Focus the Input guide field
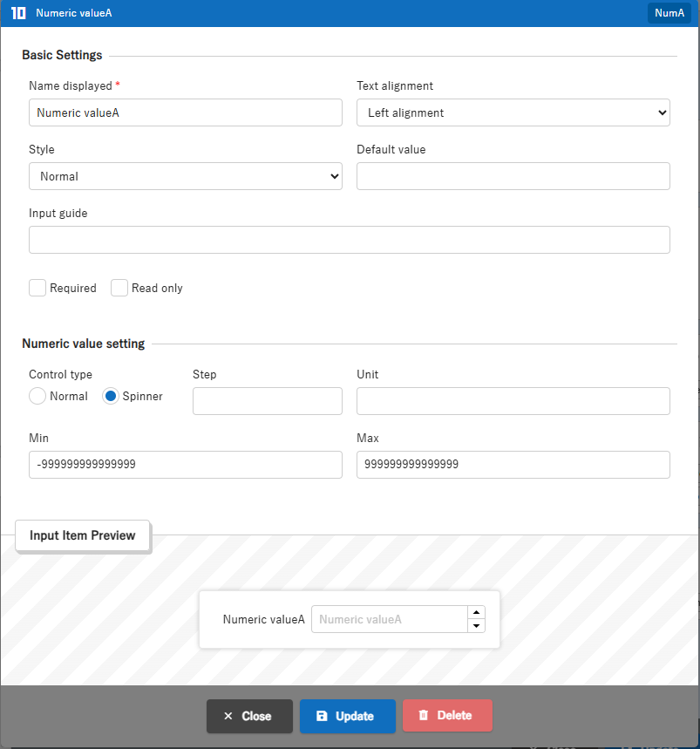Viewport: 700px width, 749px height. point(349,240)
